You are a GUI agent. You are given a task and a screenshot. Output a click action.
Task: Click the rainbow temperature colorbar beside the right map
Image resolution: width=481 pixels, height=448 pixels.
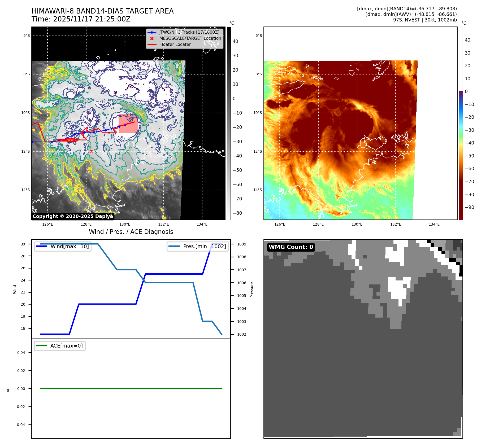tap(461, 123)
